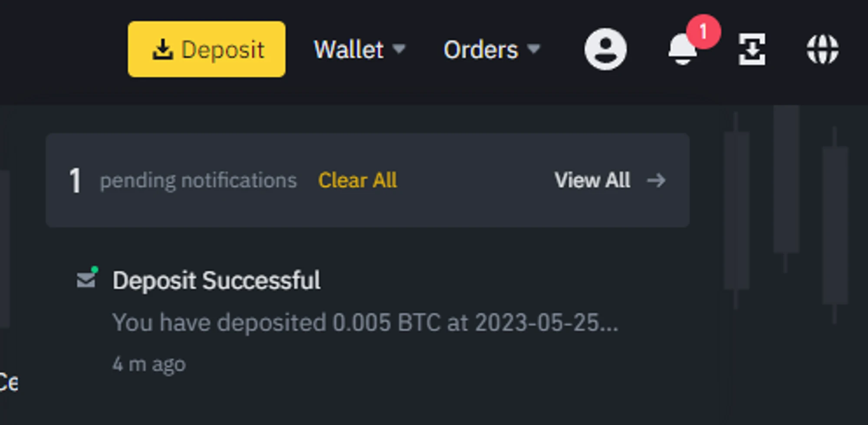Viewport: 868px width, 425px height.
Task: Expand the Orders dropdown arrow
Action: [x=533, y=49]
